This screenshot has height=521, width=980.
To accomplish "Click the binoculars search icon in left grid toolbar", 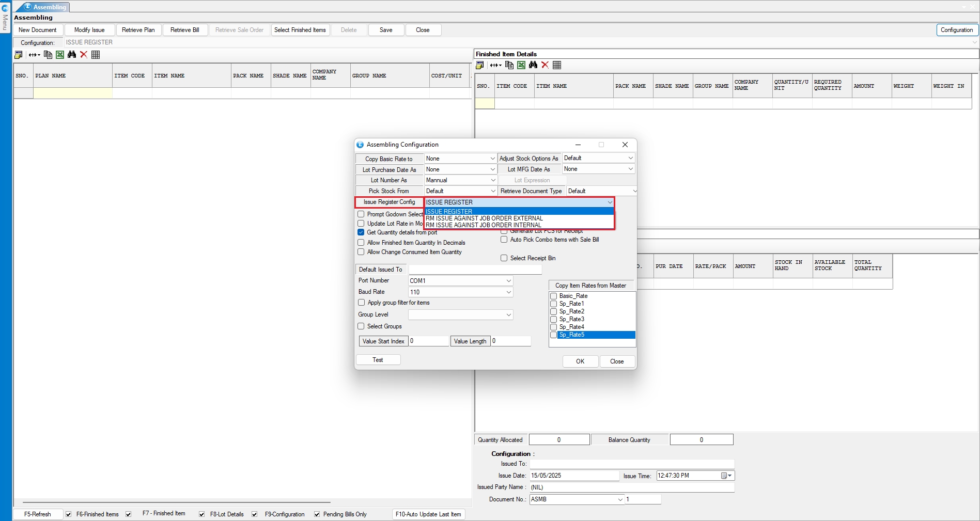I will pyautogui.click(x=72, y=55).
